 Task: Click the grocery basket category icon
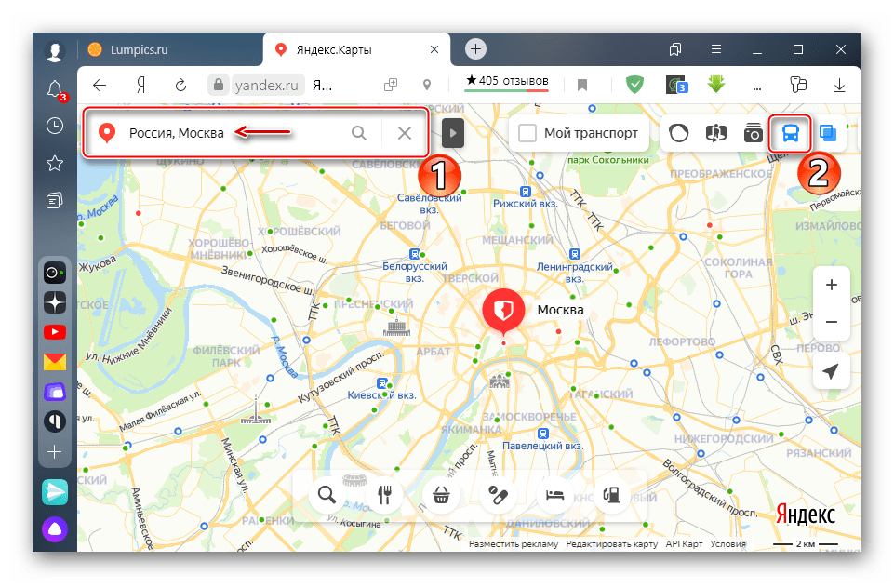pyautogui.click(x=440, y=495)
